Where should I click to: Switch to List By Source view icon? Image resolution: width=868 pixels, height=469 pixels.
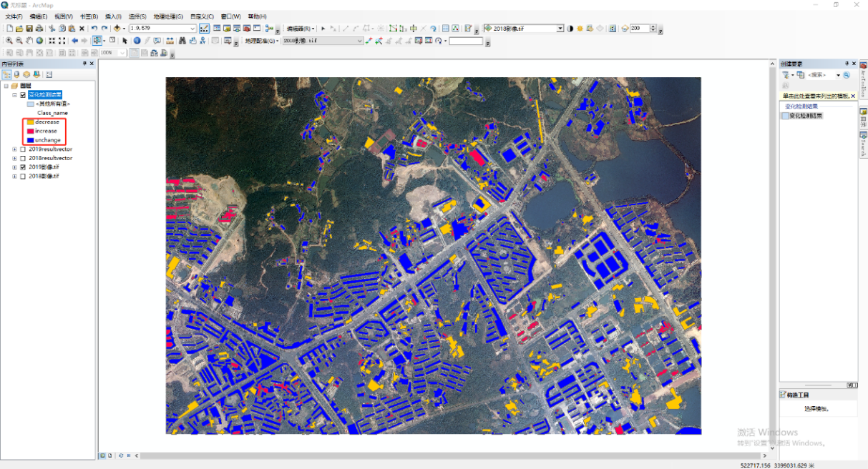[x=16, y=74]
